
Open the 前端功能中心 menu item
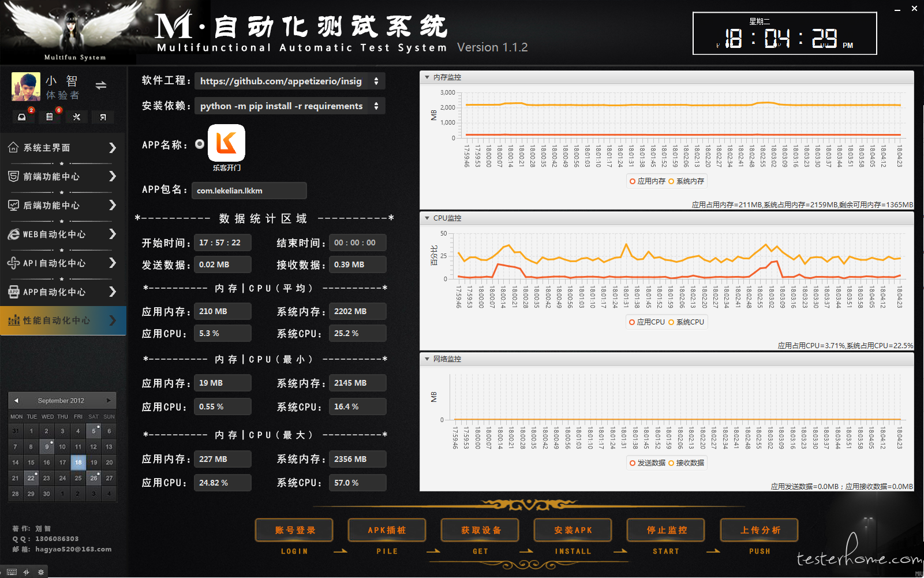point(63,177)
